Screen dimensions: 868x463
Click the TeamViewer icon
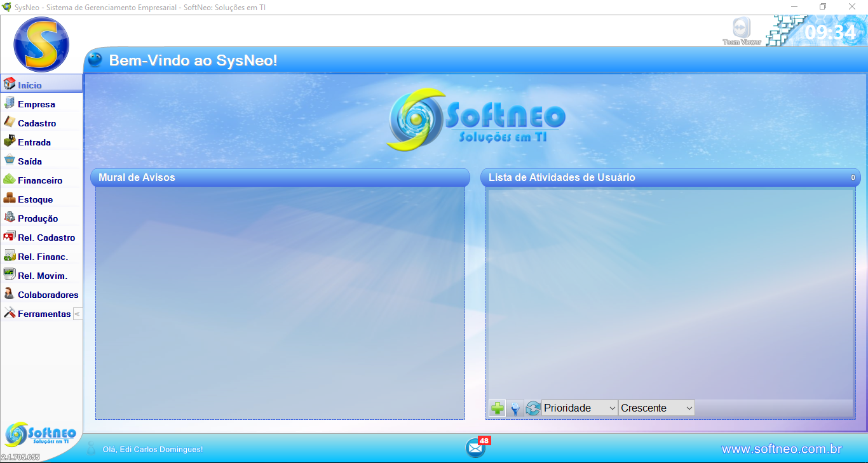(x=741, y=30)
